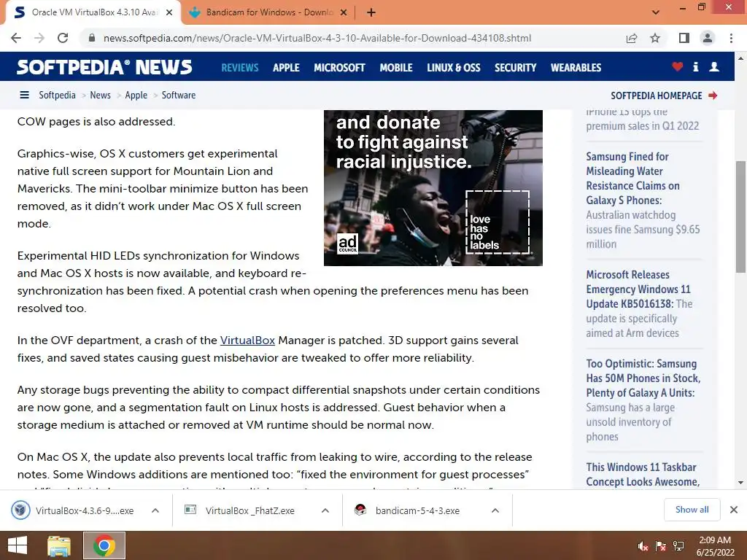Click the Chrome icon in the taskbar
747x560 pixels.
click(104, 545)
